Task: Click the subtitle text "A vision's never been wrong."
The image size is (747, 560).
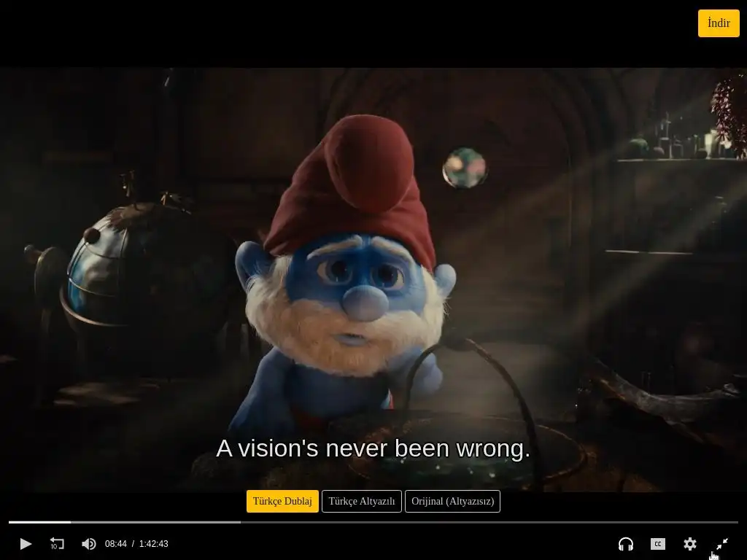Action: click(373, 448)
